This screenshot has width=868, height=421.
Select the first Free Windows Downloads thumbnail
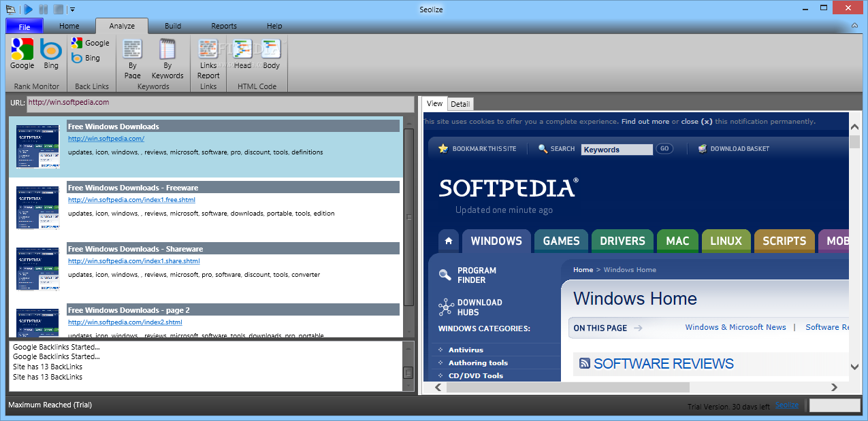[x=38, y=146]
